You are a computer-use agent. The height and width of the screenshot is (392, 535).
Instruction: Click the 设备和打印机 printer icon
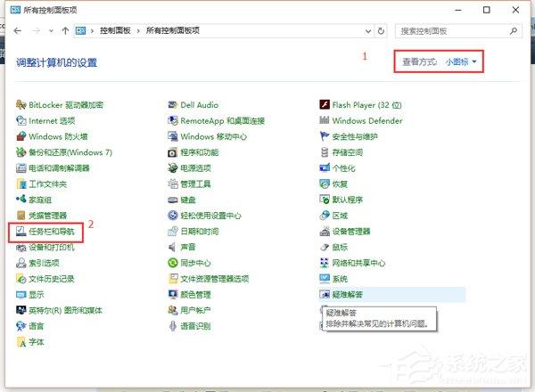click(21, 247)
